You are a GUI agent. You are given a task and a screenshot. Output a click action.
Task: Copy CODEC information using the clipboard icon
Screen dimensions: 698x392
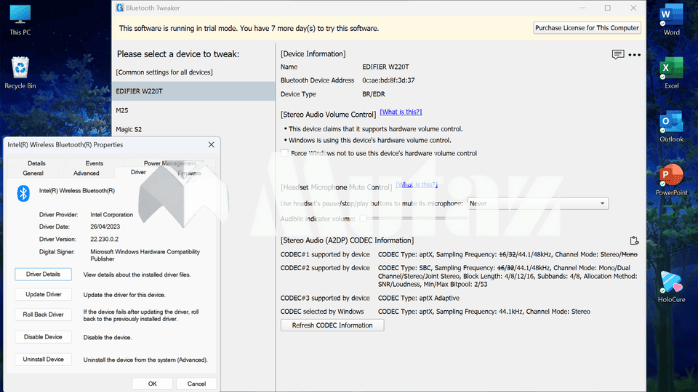(634, 241)
